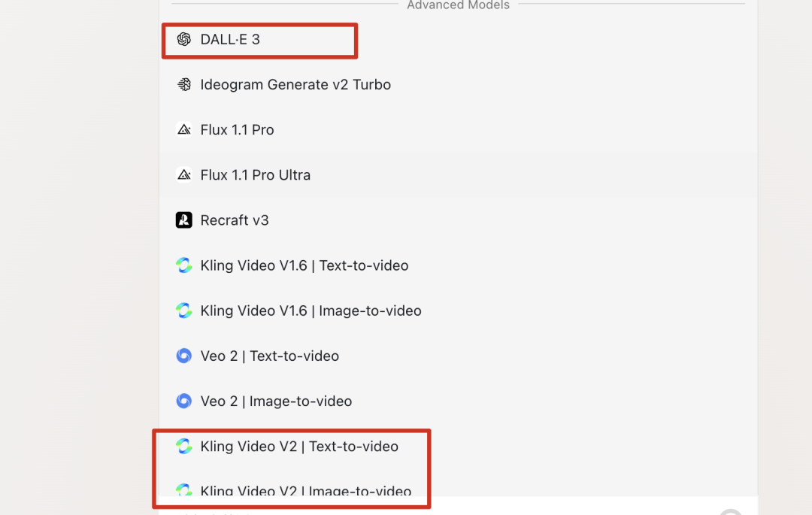Click the blue Veo 2 Text-to-video icon

point(184,356)
